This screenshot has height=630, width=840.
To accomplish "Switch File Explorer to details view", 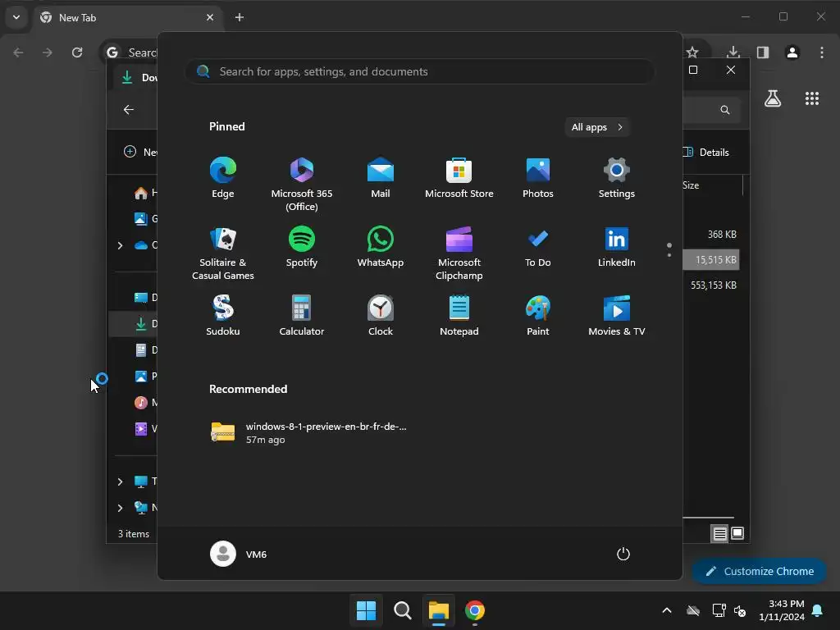I will [719, 533].
